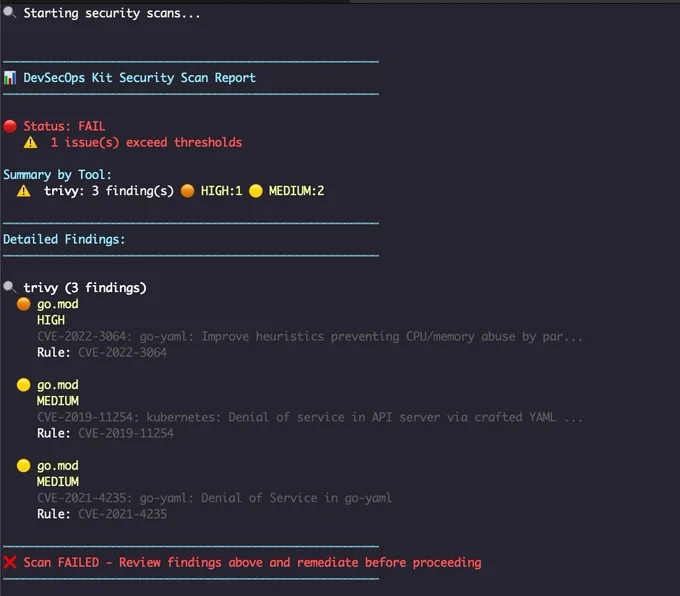Click 'CVE-2019-11254: kubernetes: Denial of service' description
The height and width of the screenshot is (596, 680).
(310, 417)
